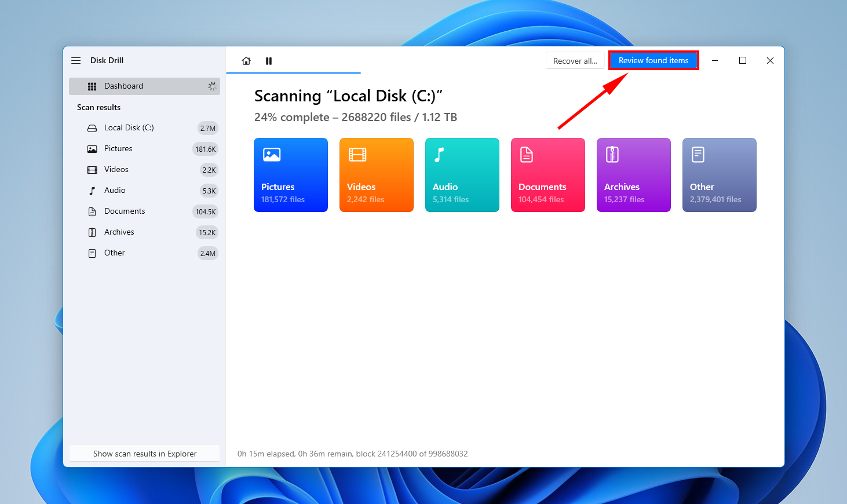The height and width of the screenshot is (504, 847).
Task: Click the Scanning "Local Disk (C:)" heading
Action: [348, 96]
